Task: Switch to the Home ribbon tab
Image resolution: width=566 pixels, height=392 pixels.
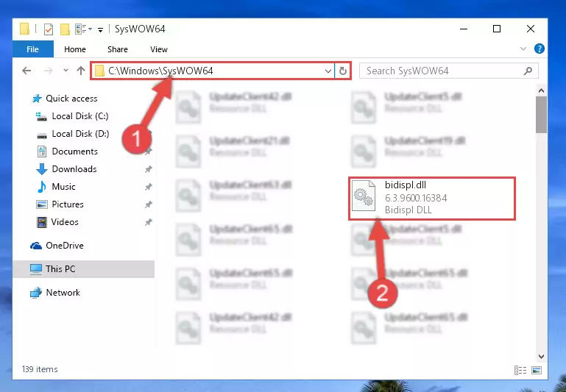Action: click(x=75, y=49)
